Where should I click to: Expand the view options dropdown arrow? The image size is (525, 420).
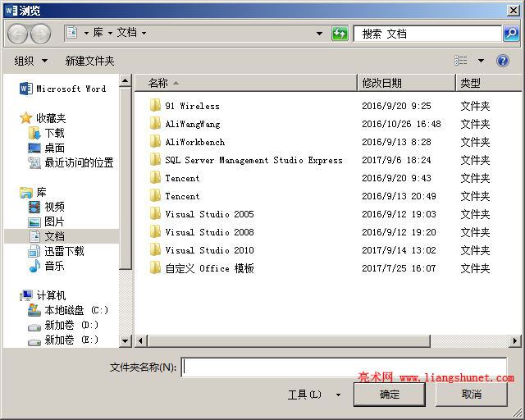point(482,61)
